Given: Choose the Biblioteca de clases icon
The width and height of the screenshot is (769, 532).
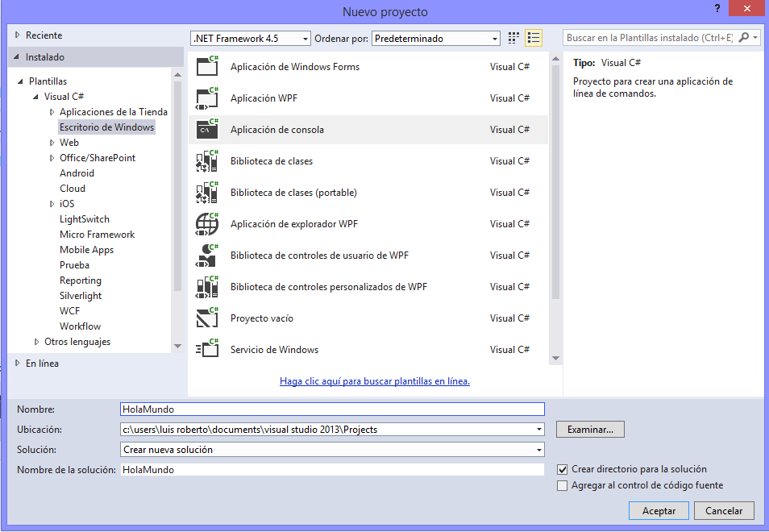Looking at the screenshot, I should pyautogui.click(x=207, y=161).
